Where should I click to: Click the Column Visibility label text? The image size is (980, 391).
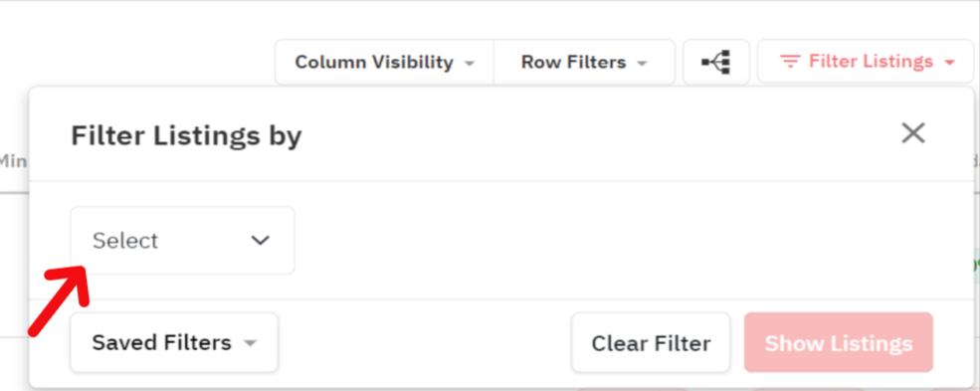(374, 62)
